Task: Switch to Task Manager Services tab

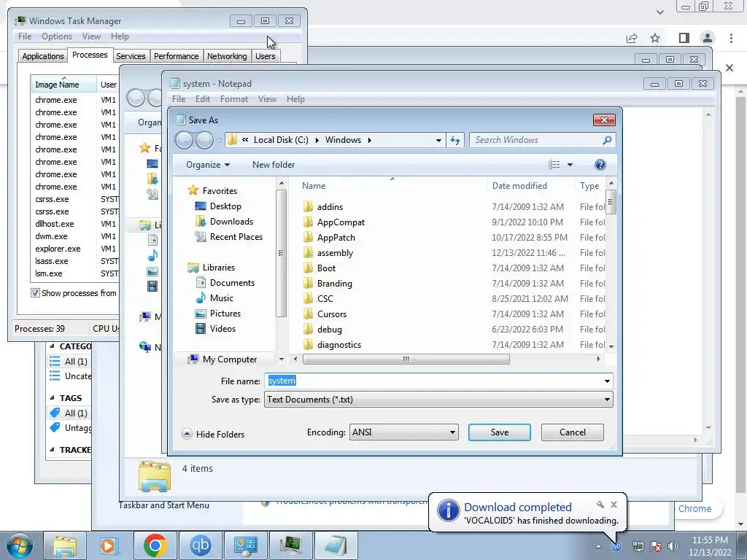Action: click(131, 56)
